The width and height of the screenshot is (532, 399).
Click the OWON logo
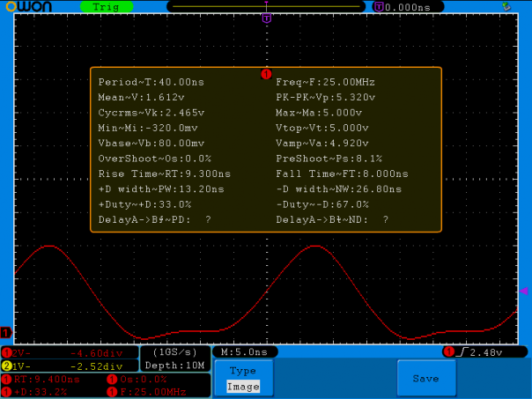click(x=29, y=6)
